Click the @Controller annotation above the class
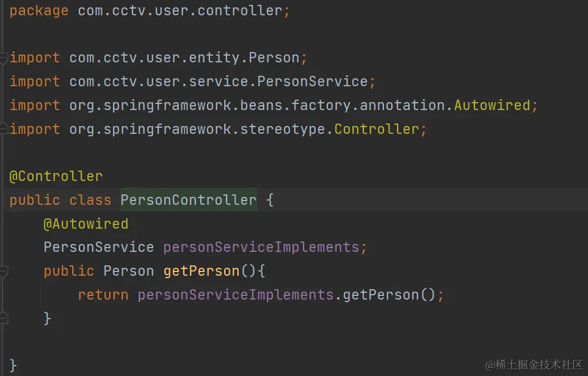Viewport: 588px width, 376px height. [x=56, y=177]
